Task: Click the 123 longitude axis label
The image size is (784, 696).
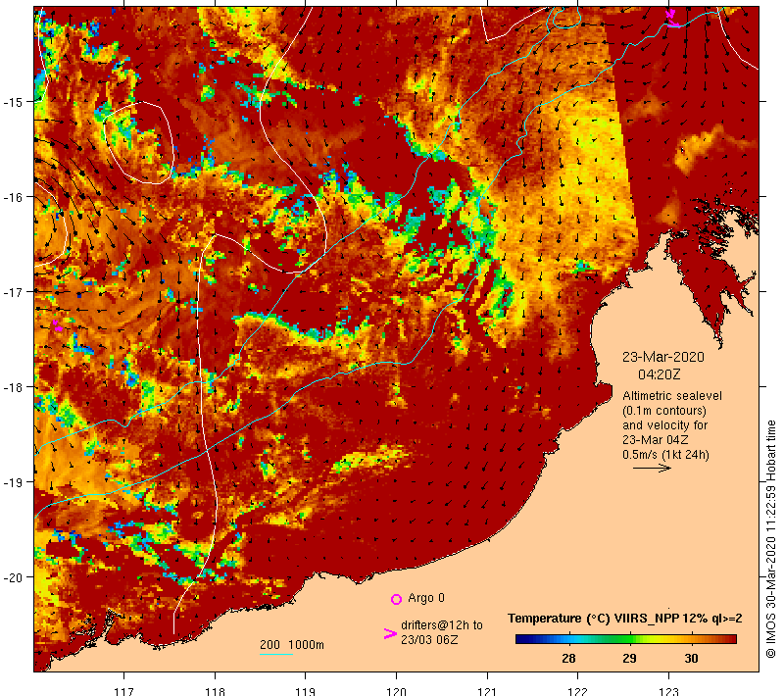Action: [668, 691]
